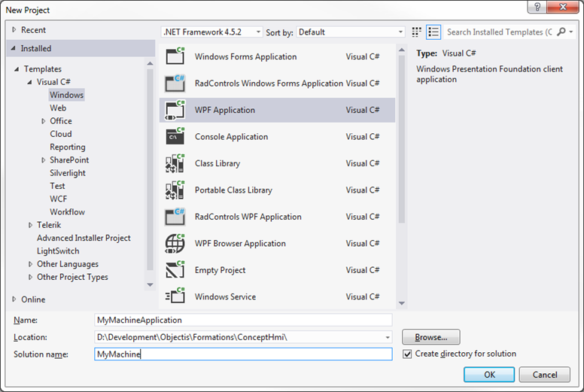The height and width of the screenshot is (392, 584).
Task: Collapse the Installed section
Action: (14, 48)
